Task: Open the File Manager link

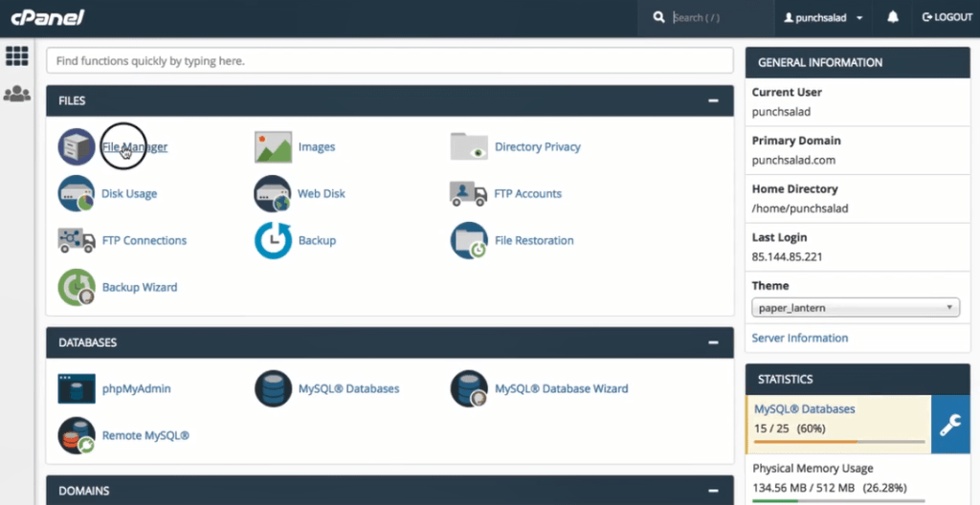Action: (x=135, y=147)
